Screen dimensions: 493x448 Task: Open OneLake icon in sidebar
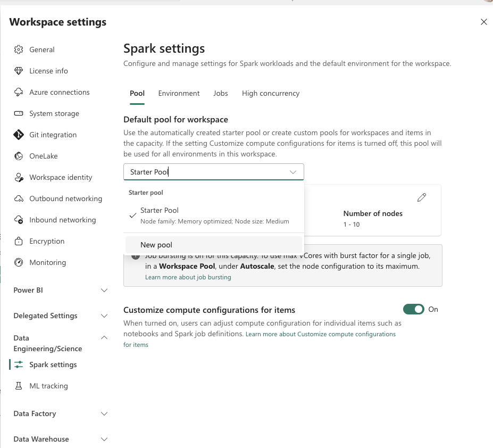[19, 156]
